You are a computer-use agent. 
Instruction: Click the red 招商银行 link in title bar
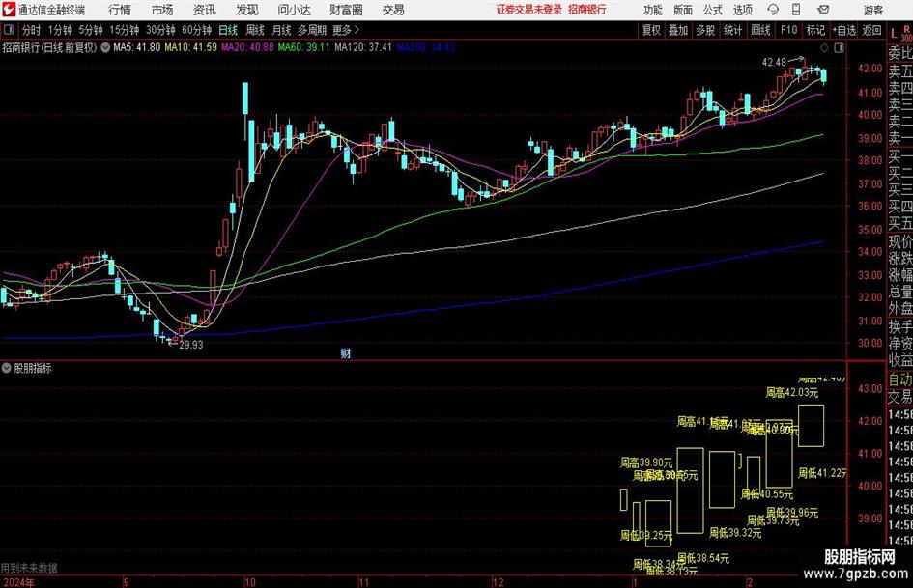coord(587,10)
